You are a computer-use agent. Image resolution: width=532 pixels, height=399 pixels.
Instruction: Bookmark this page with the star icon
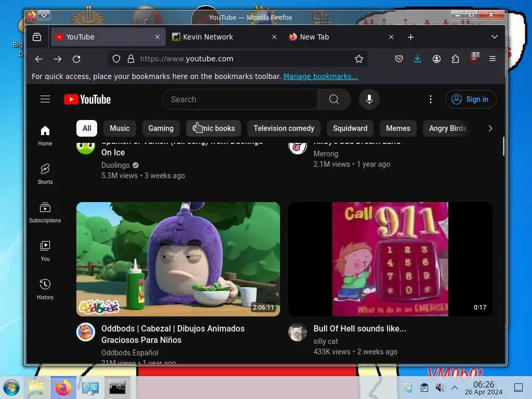tap(359, 59)
